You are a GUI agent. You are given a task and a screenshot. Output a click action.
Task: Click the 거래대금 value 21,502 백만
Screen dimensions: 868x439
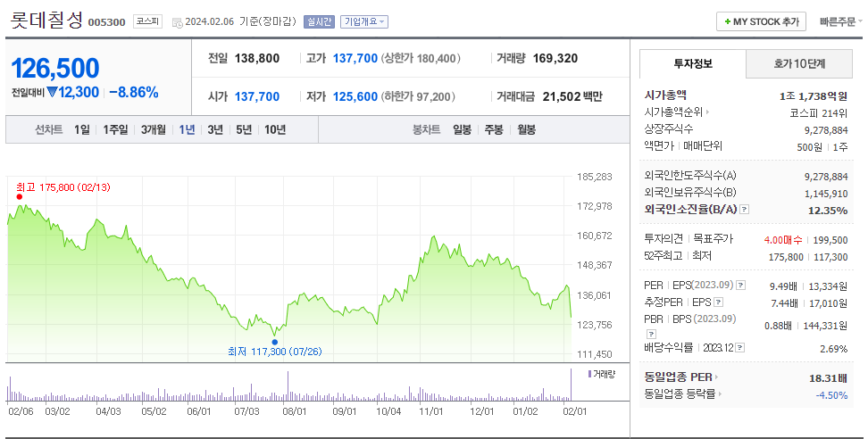[x=572, y=96]
